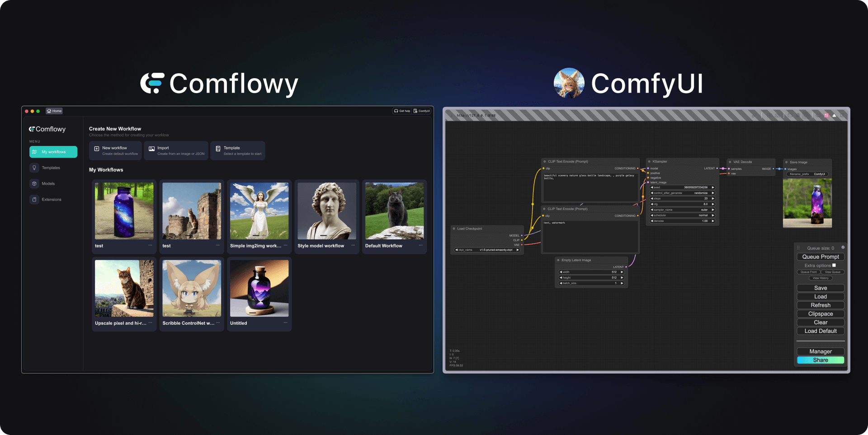The image size is (868, 435).
Task: Click the Save button in ComfyUI menu
Action: click(x=821, y=288)
